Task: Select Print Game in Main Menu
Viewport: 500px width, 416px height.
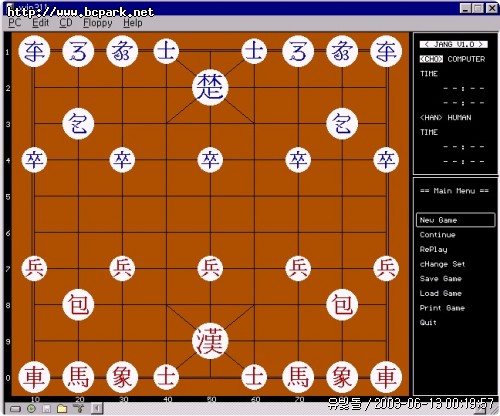Action: (x=442, y=308)
